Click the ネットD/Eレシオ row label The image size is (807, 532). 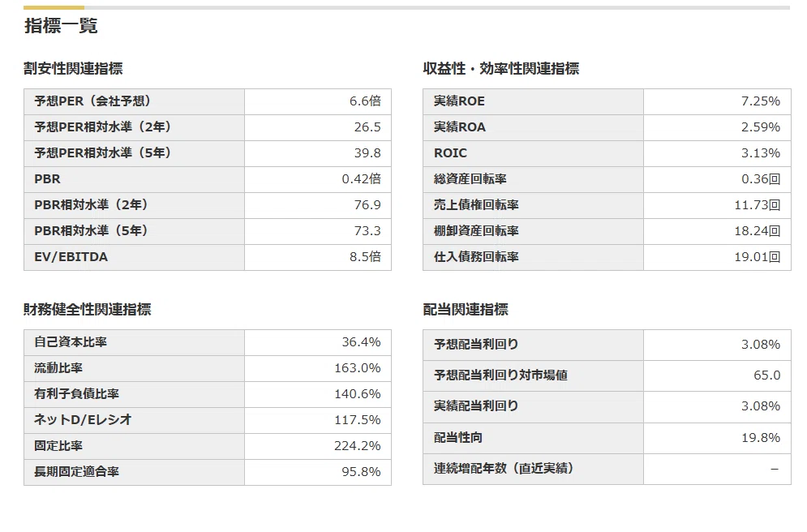[x=134, y=420]
